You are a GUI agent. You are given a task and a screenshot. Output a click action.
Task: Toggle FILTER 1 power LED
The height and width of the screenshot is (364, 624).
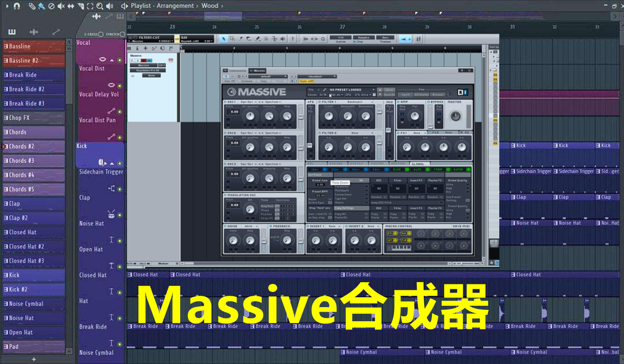320,102
